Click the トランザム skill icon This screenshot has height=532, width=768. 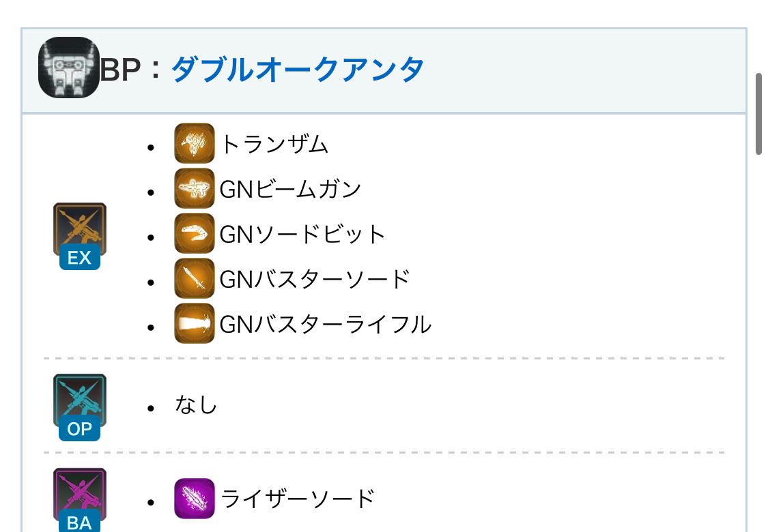[195, 143]
